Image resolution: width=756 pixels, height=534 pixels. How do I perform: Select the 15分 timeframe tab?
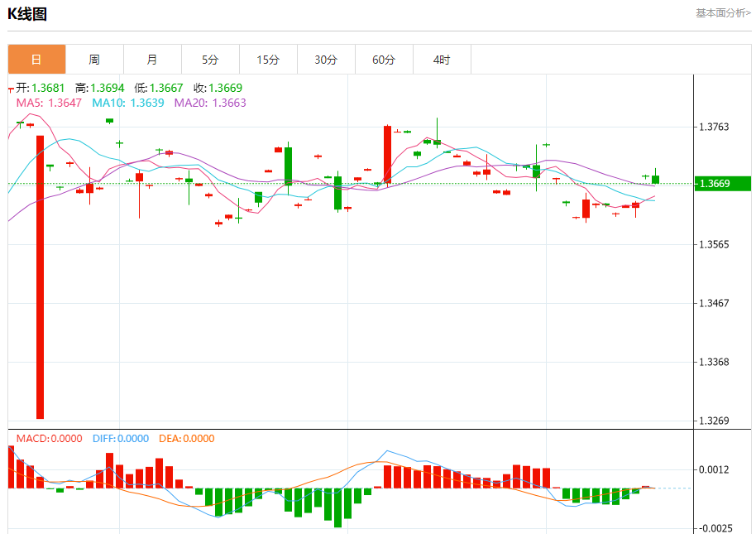pos(268,60)
